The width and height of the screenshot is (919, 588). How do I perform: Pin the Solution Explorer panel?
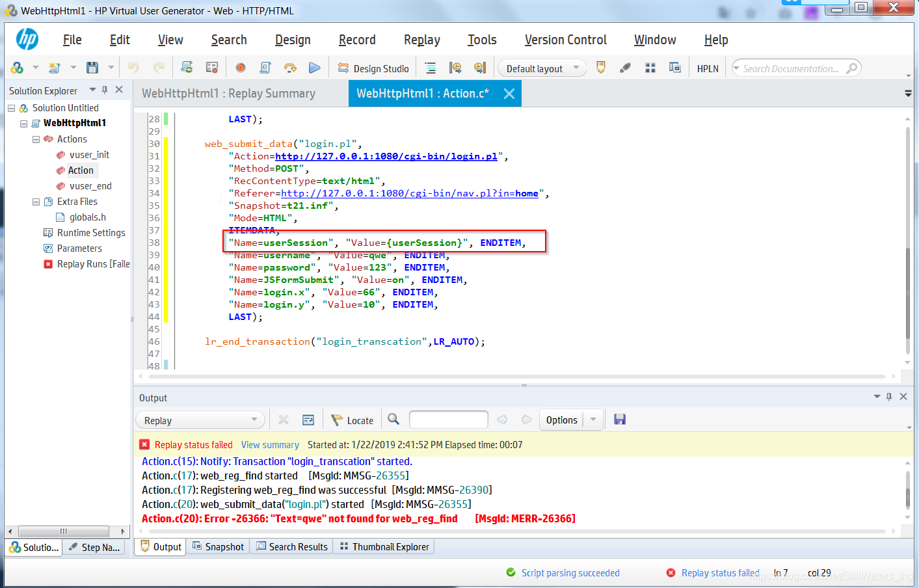click(105, 90)
